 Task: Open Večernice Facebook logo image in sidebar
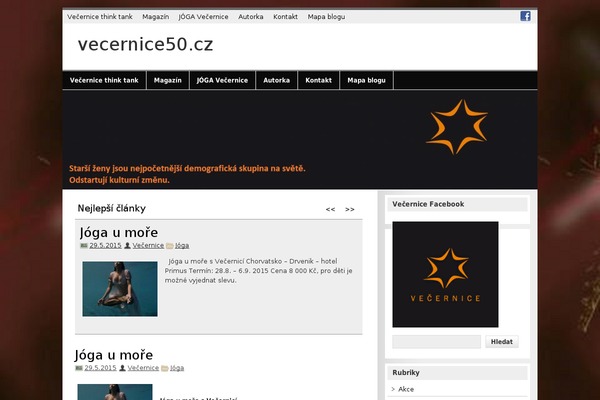point(445,274)
